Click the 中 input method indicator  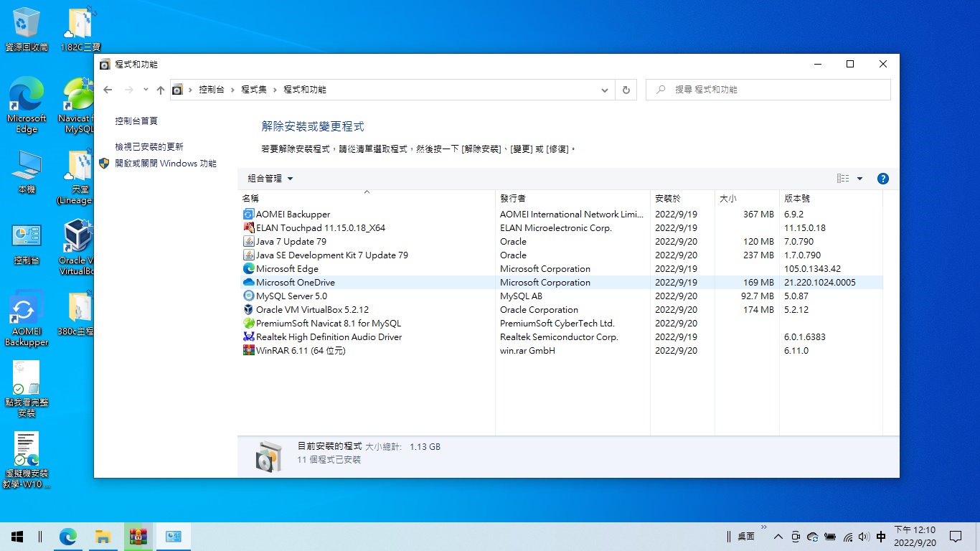[881, 537]
